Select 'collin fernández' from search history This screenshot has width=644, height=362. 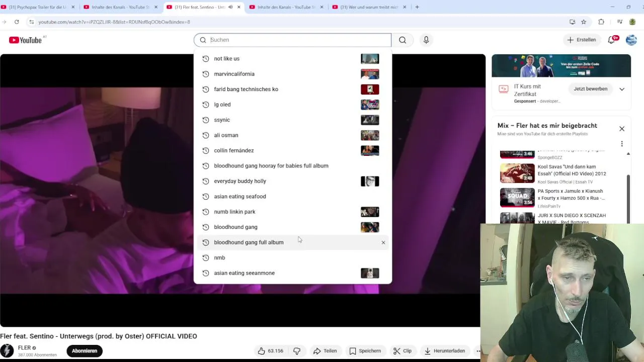292,150
